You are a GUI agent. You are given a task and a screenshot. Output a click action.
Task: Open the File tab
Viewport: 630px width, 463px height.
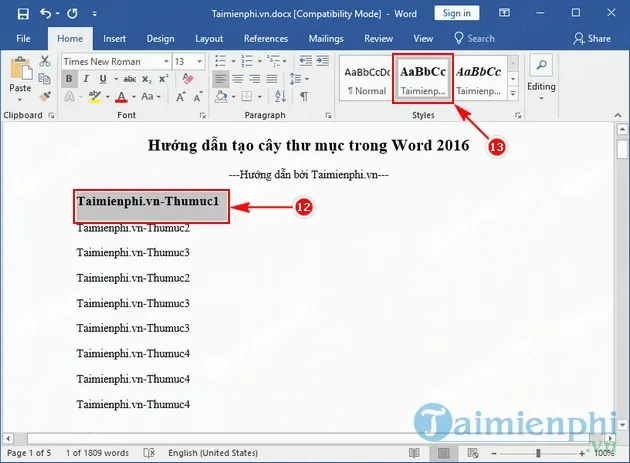pyautogui.click(x=23, y=39)
